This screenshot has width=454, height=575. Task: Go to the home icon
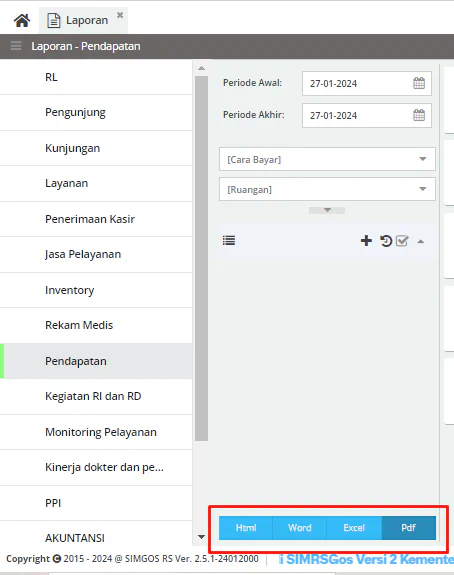22,21
